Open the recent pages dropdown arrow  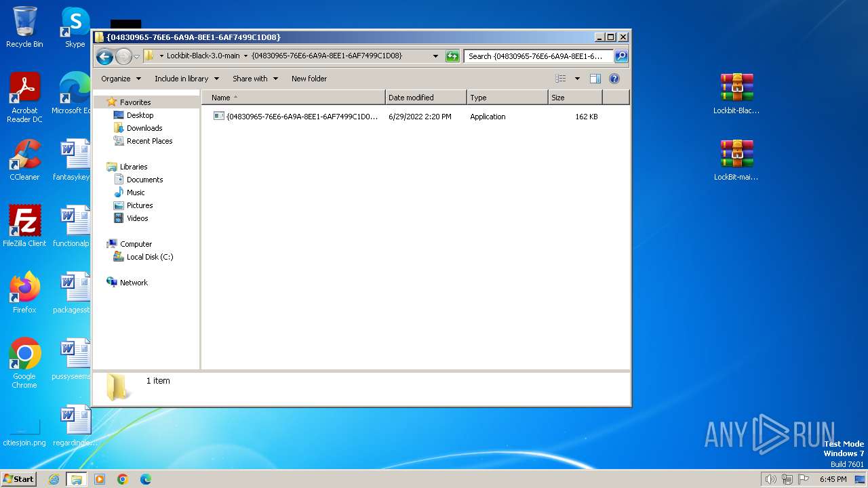point(136,56)
